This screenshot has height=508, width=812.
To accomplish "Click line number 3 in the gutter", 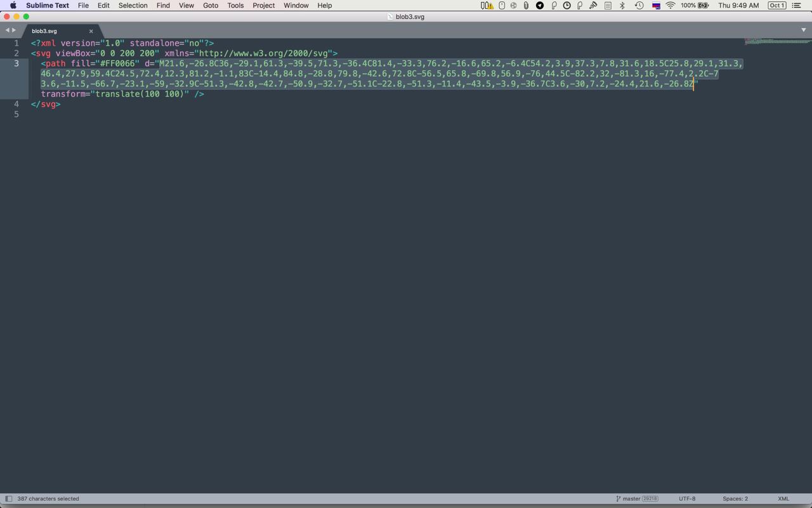I will click(16, 63).
